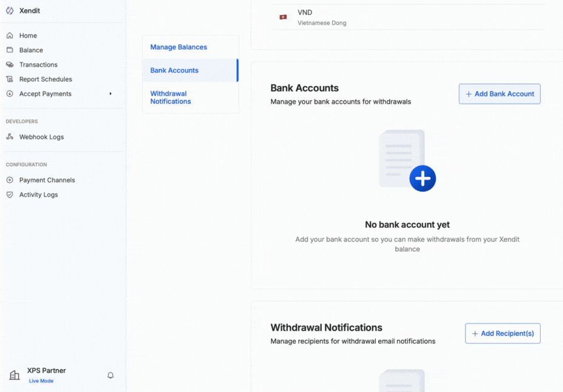Open notifications via the bell icon
Image resolution: width=563 pixels, height=392 pixels.
[x=110, y=375]
